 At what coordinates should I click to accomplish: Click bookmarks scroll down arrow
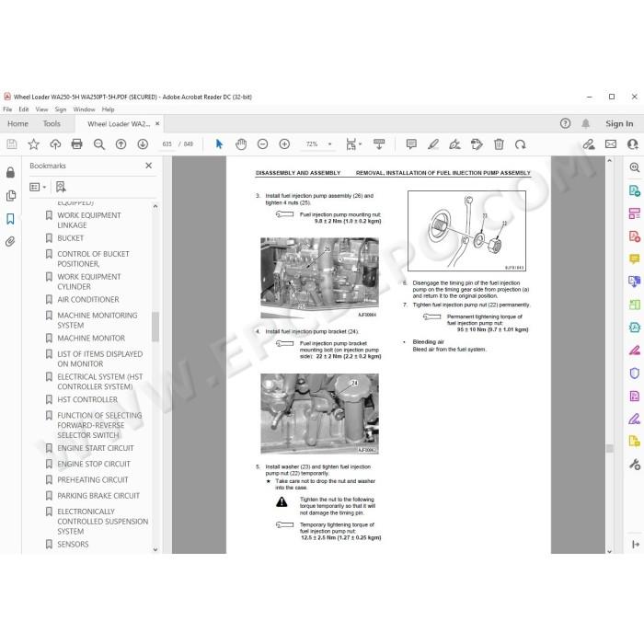155,549
